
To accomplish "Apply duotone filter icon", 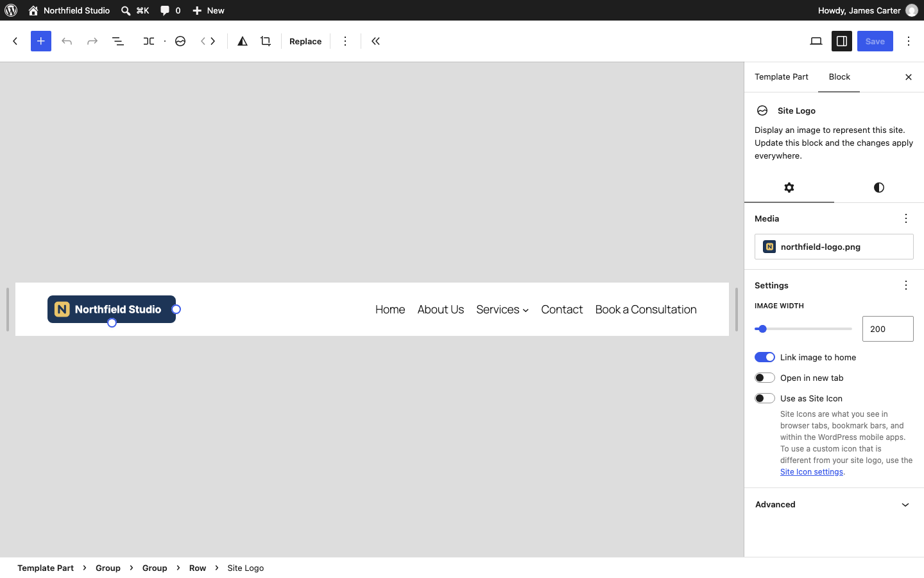I will click(243, 41).
